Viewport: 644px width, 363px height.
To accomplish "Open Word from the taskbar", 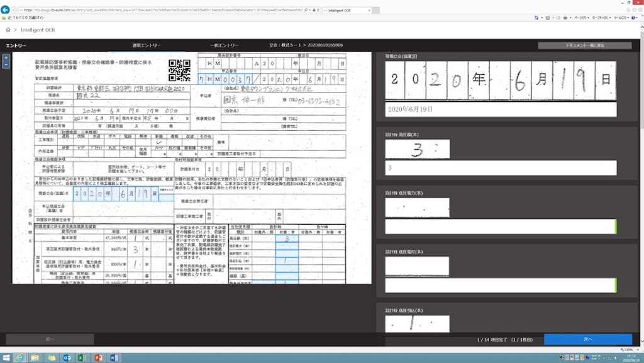I will [114, 358].
